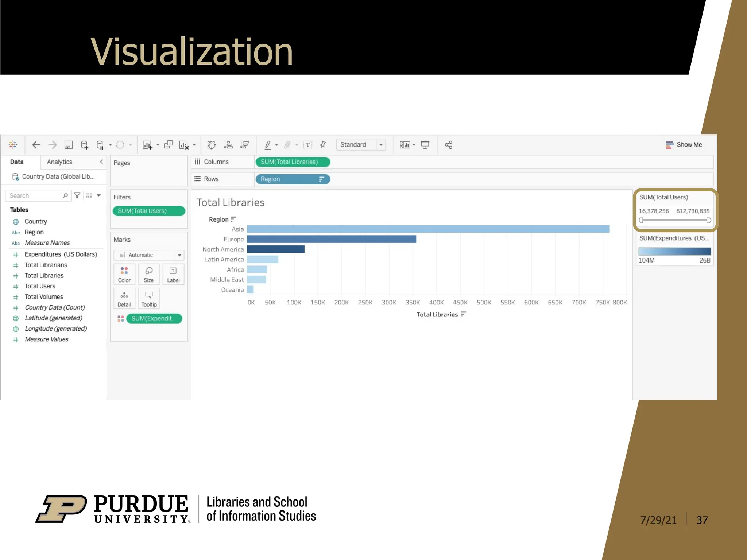Open the New Worksheet dropdown arrow
This screenshot has width=747, height=560.
pos(158,145)
